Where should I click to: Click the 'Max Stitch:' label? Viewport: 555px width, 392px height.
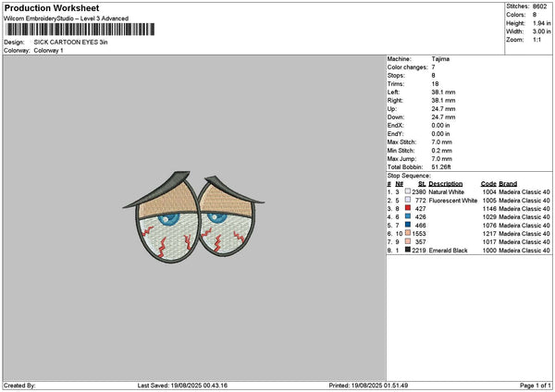[401, 142]
